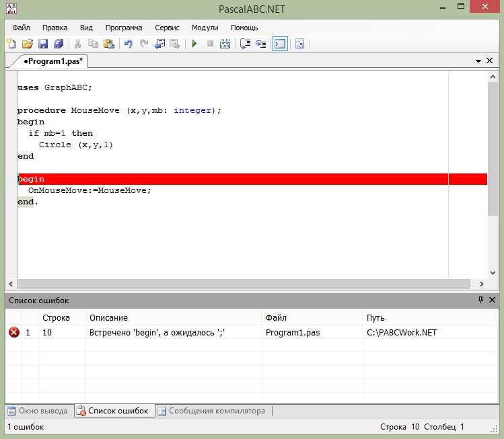The width and height of the screenshot is (504, 439).
Task: Click Program1.pas cell in error list
Action: pos(293,332)
